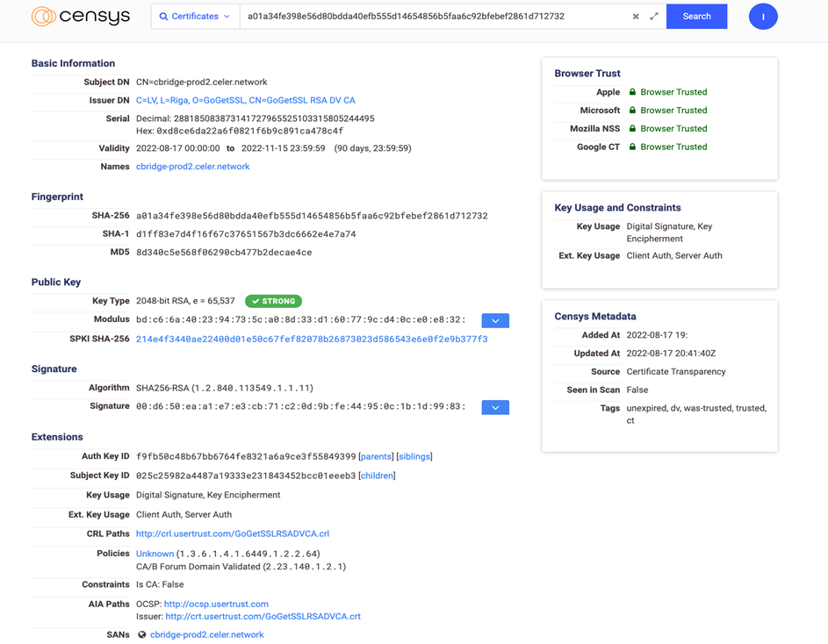Click the Ext. Key Usage value in side panel

coord(674,255)
